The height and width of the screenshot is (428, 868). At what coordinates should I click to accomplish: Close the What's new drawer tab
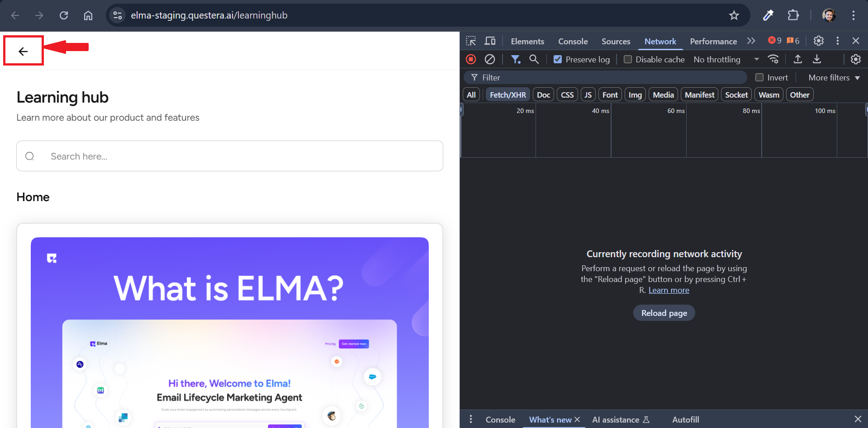point(577,419)
